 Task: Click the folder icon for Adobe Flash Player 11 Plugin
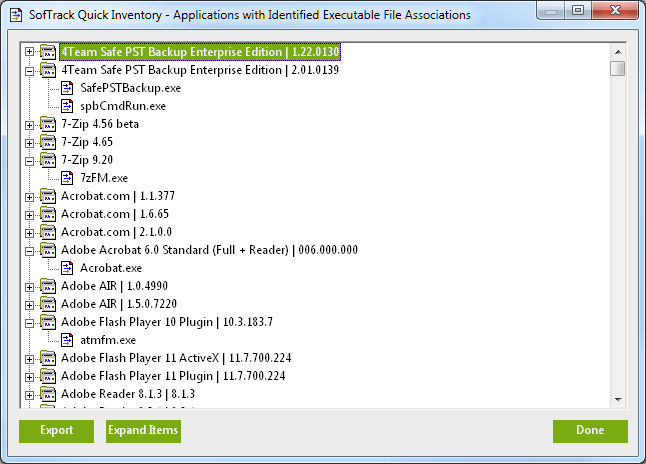[x=48, y=376]
